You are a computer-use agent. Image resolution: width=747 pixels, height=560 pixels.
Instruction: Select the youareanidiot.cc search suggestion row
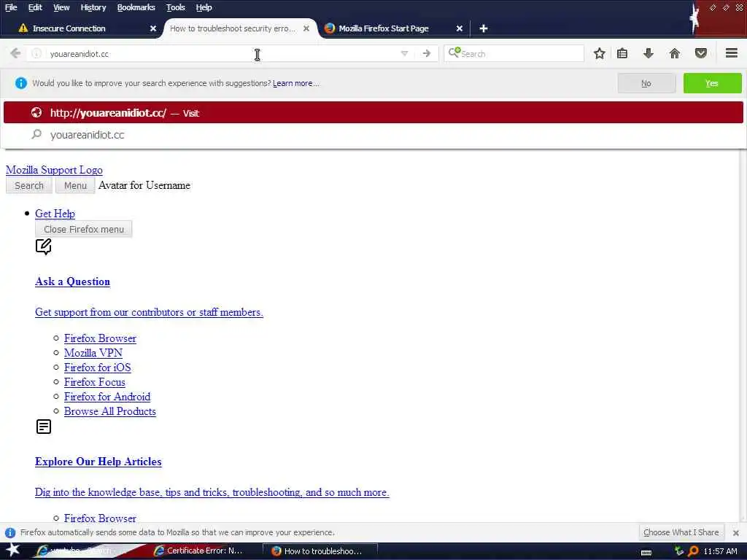coord(373,135)
